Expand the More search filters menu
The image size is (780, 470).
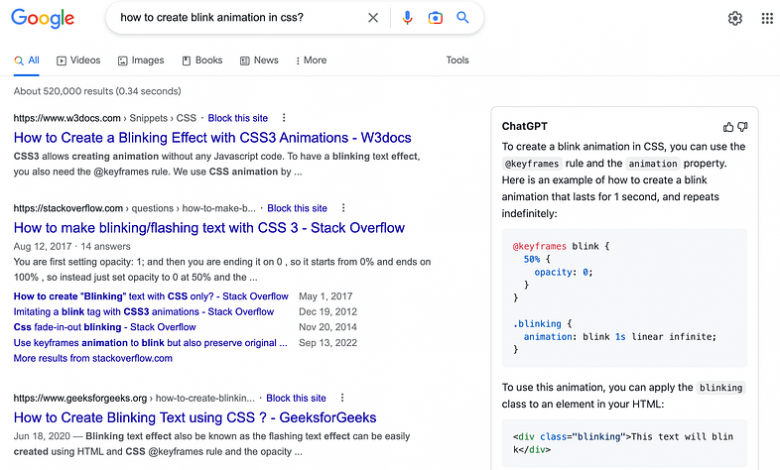click(x=311, y=60)
